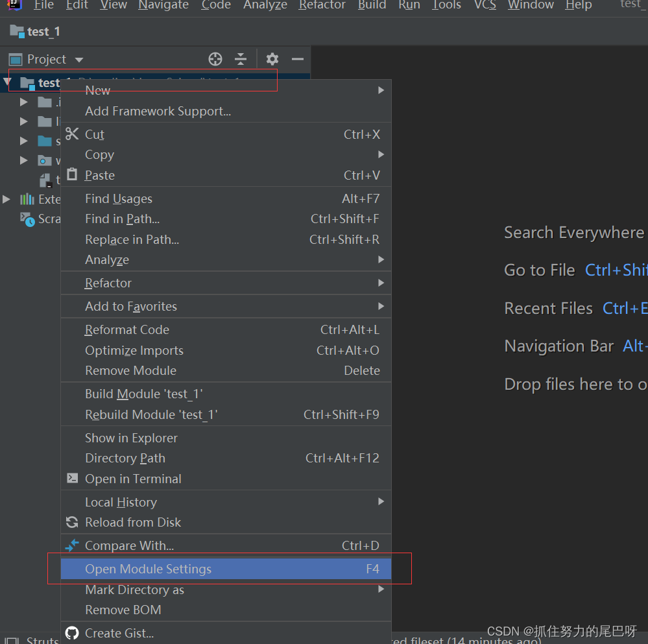The width and height of the screenshot is (648, 644).
Task: Click the Project view window icon
Action: (16, 60)
